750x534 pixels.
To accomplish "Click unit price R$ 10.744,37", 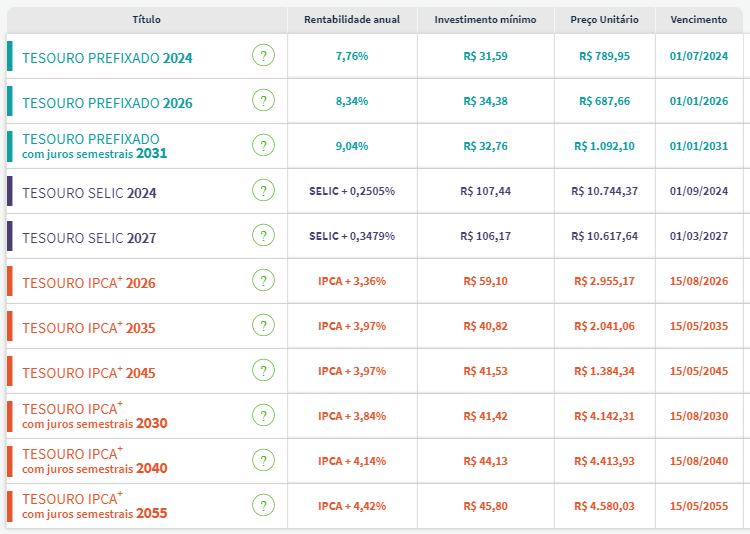I will point(604,191).
